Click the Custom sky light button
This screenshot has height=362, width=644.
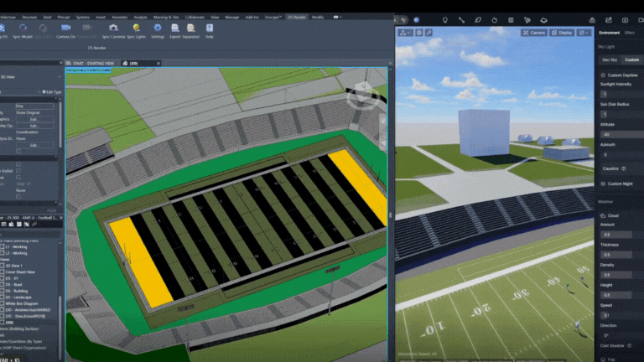click(631, 60)
